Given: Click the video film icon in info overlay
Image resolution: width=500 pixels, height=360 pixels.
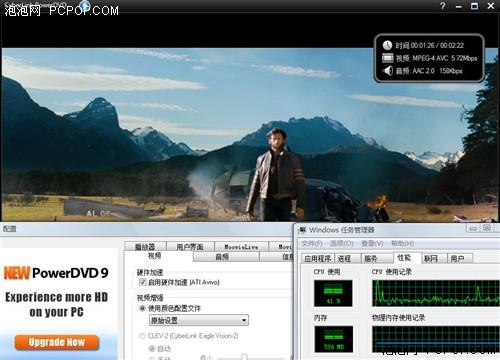Looking at the screenshot, I should (387, 58).
